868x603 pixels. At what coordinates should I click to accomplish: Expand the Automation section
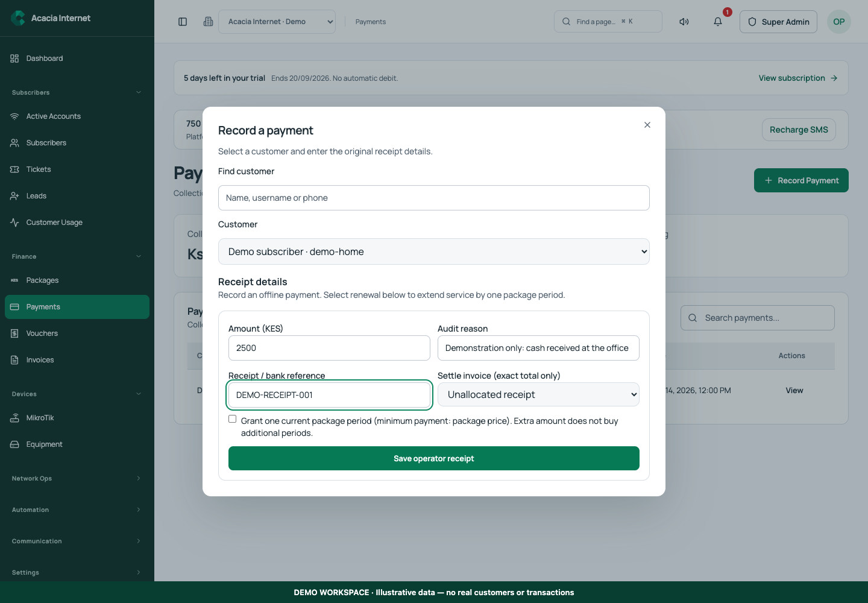coord(77,510)
